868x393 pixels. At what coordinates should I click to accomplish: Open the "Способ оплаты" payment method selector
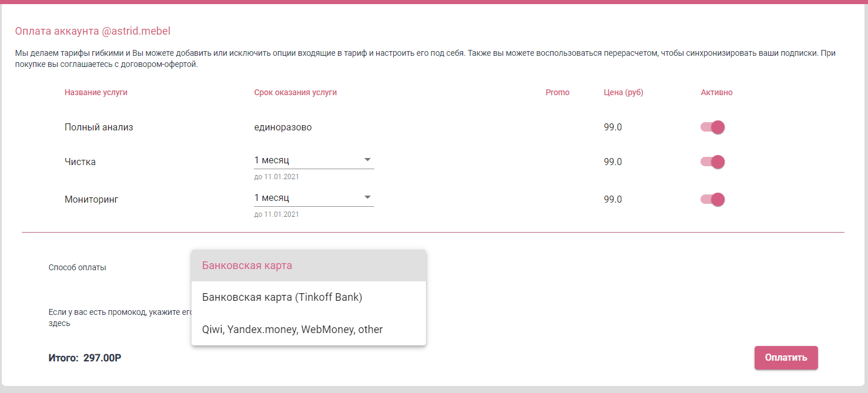[309, 266]
